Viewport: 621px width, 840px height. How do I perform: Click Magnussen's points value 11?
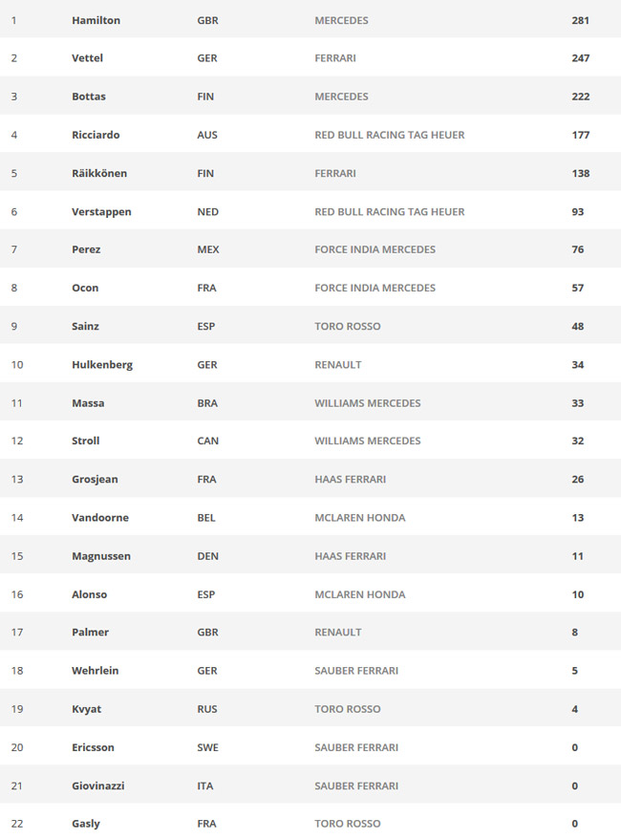[x=578, y=556]
